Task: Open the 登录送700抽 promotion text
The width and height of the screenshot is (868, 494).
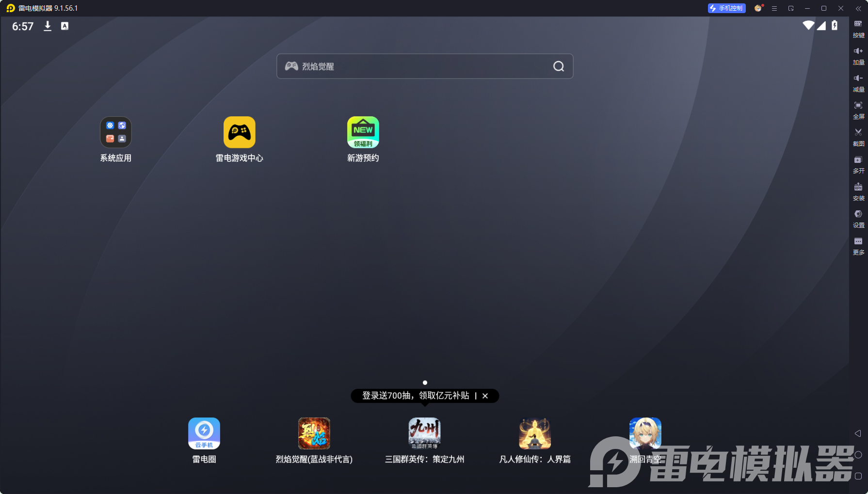Action: (x=416, y=396)
